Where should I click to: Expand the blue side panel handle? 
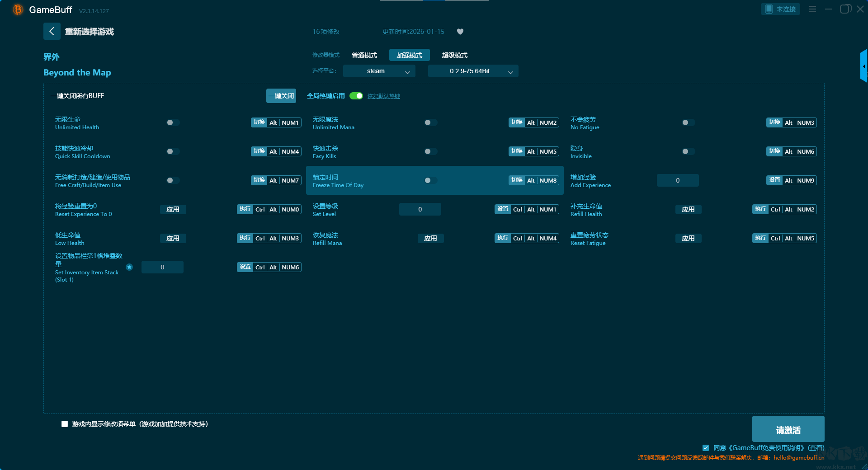[x=863, y=66]
